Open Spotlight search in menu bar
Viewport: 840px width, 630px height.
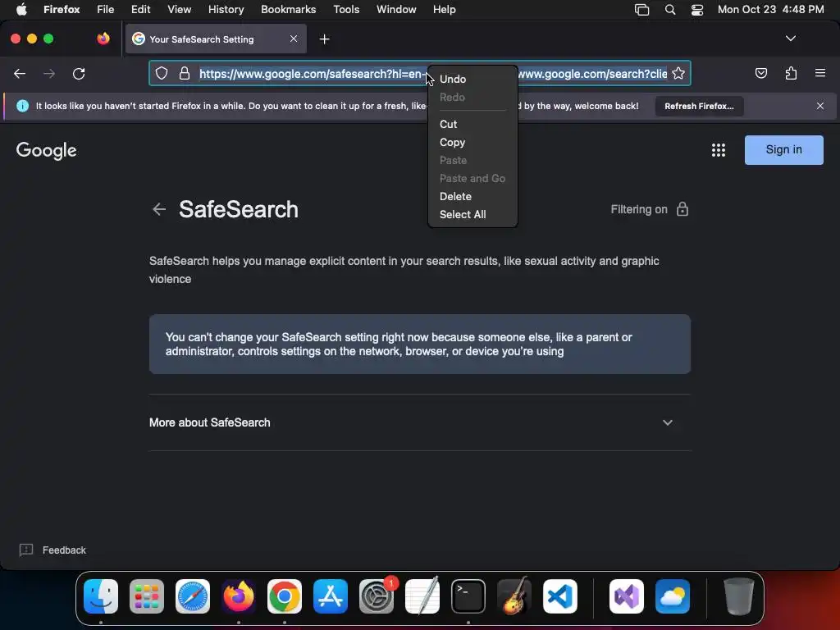tap(669, 10)
